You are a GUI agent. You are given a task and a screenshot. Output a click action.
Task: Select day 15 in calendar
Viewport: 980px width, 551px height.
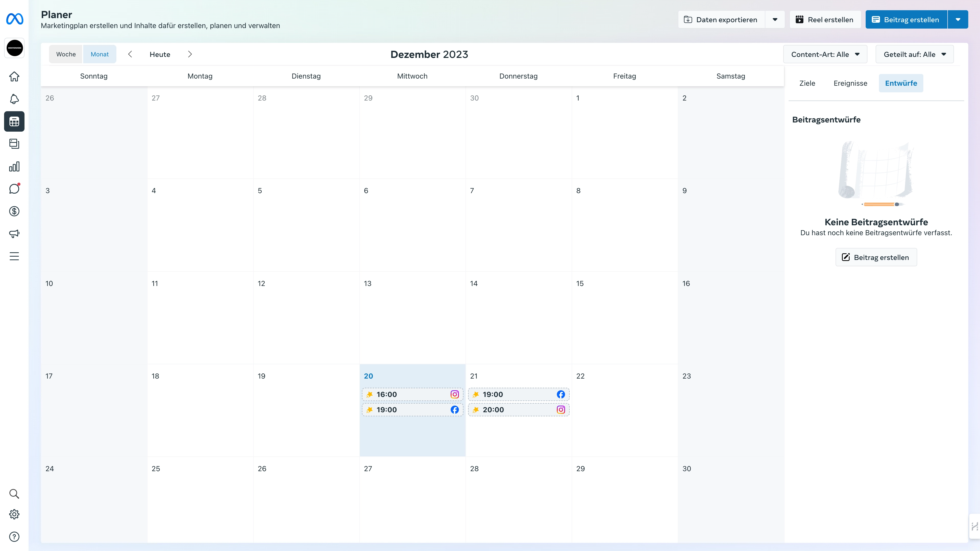point(625,318)
